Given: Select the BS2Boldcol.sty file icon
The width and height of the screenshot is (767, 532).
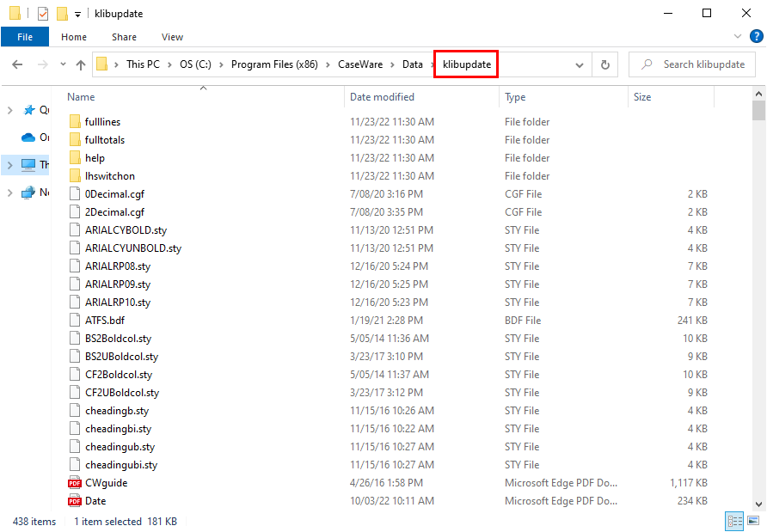Looking at the screenshot, I should click(x=75, y=339).
